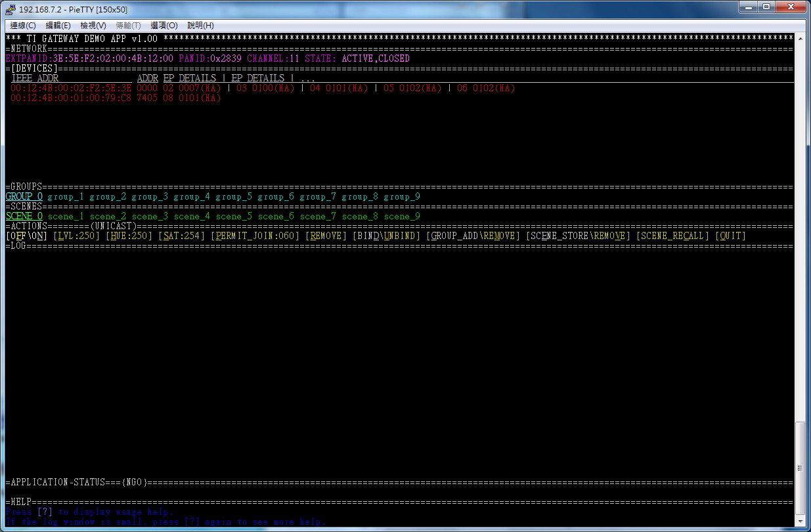Screen dimensions: 811x532
Task: Click the APPLICATION-STATUS line
Action: 399,482
